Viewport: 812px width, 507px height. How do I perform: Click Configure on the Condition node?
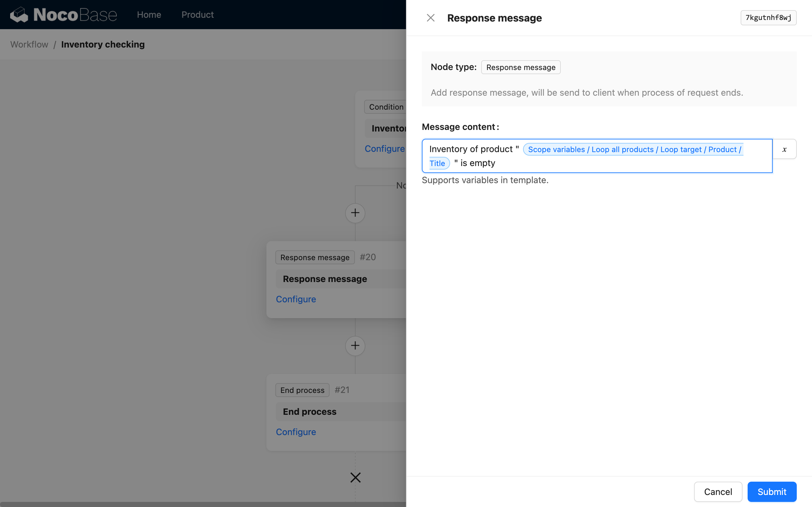coord(384,149)
